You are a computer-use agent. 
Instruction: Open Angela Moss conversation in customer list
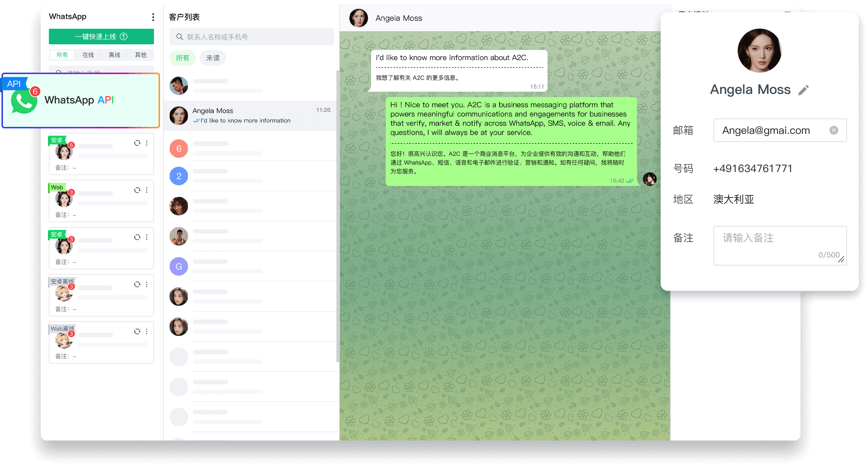click(250, 116)
